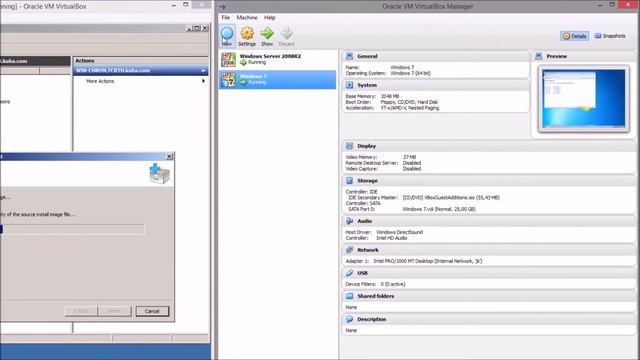The image size is (640, 360).
Task: Click the VirtualBox Manager title bar icon
Action: point(222,6)
